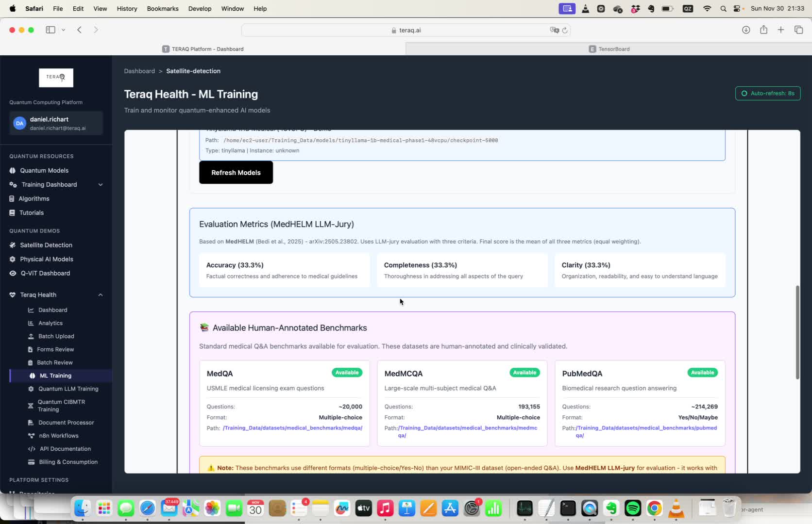Screen dimensions: 812x524
Task: Click Safari's Share icon in toolbar
Action: click(x=763, y=30)
